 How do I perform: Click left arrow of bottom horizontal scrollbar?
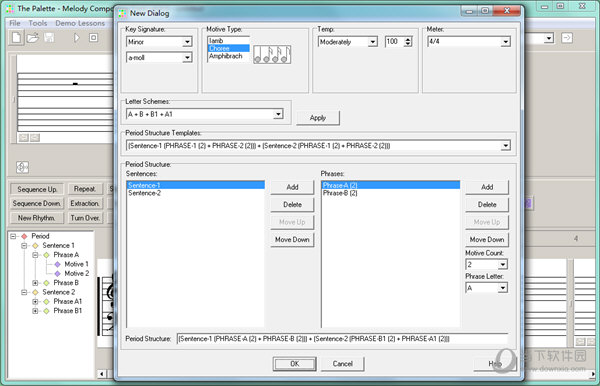(x=101, y=374)
